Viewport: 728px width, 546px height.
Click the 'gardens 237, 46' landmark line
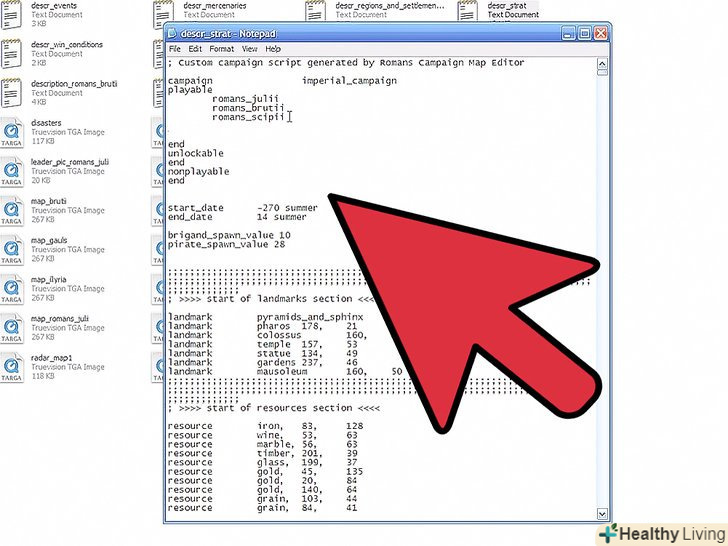point(263,363)
